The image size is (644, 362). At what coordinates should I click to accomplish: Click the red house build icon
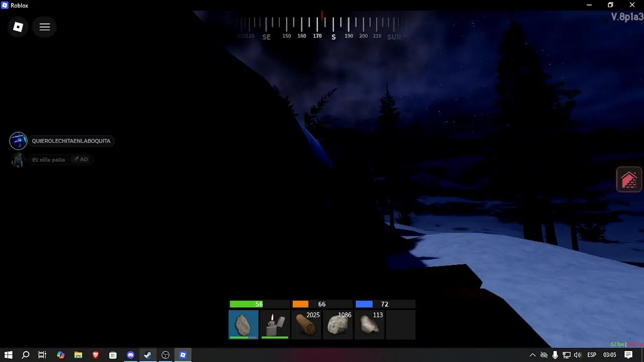629,179
